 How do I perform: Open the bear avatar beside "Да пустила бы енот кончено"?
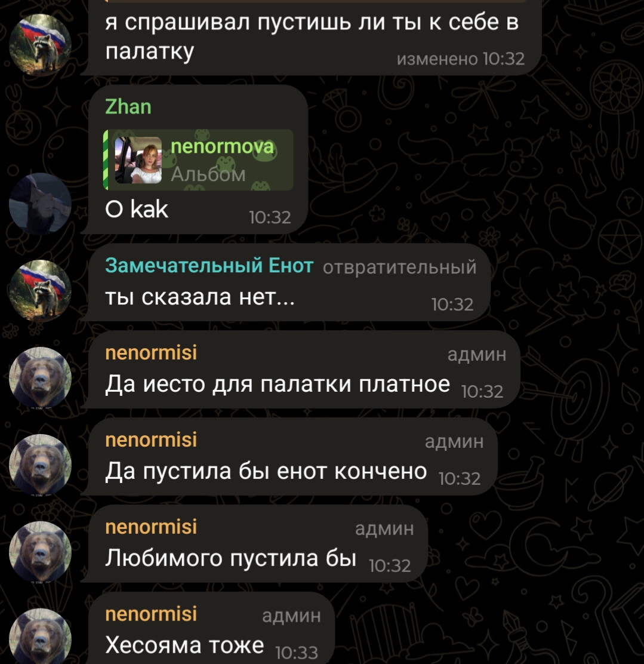40,465
